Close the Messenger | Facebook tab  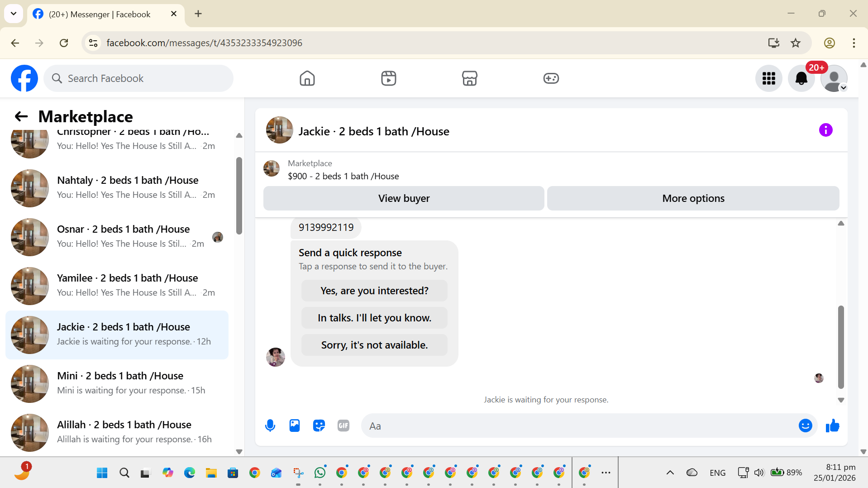(174, 14)
